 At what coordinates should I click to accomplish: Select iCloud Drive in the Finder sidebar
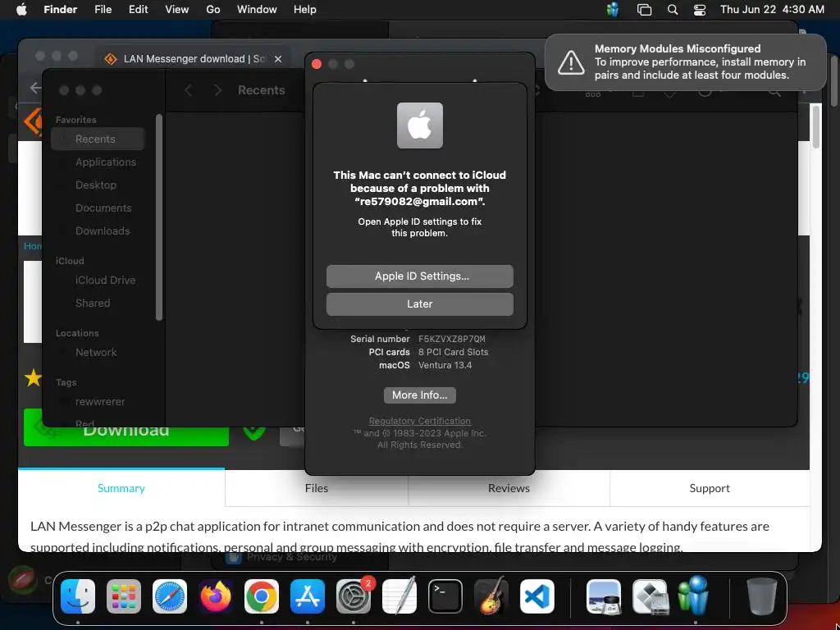tap(98, 281)
